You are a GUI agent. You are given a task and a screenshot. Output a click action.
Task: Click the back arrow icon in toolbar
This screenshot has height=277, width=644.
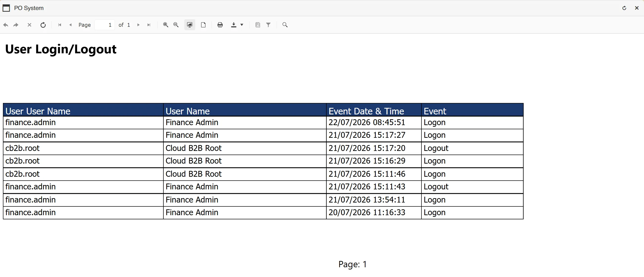[x=6, y=25]
